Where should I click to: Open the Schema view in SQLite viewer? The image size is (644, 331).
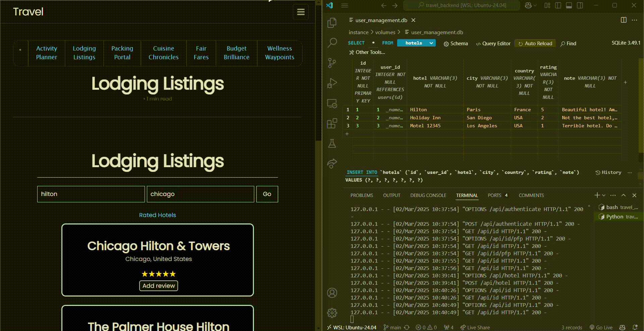point(455,44)
